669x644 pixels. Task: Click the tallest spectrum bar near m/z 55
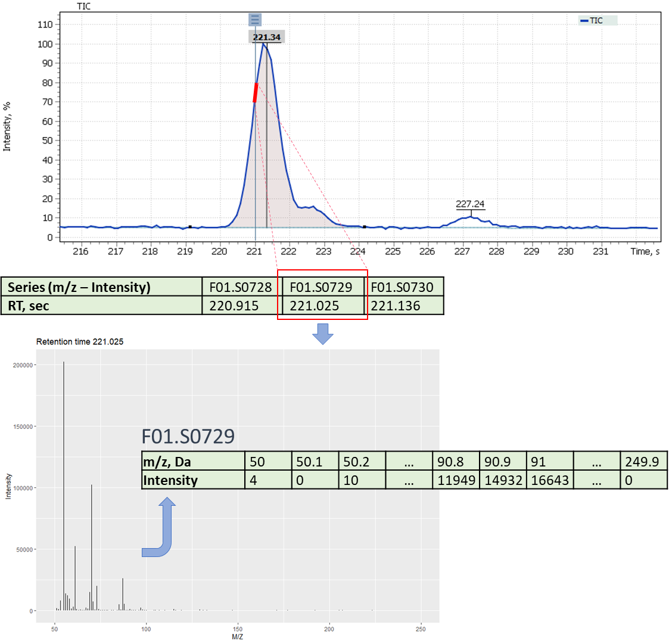click(64, 486)
